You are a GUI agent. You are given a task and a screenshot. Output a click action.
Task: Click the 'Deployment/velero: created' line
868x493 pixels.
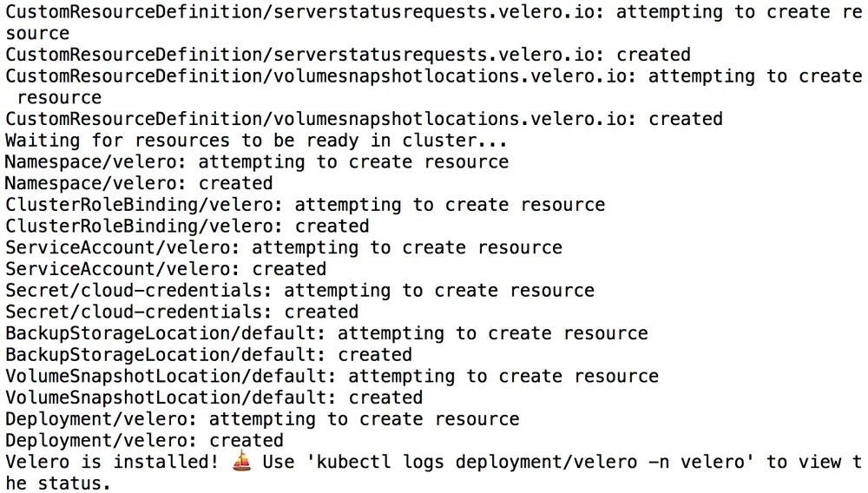(144, 440)
